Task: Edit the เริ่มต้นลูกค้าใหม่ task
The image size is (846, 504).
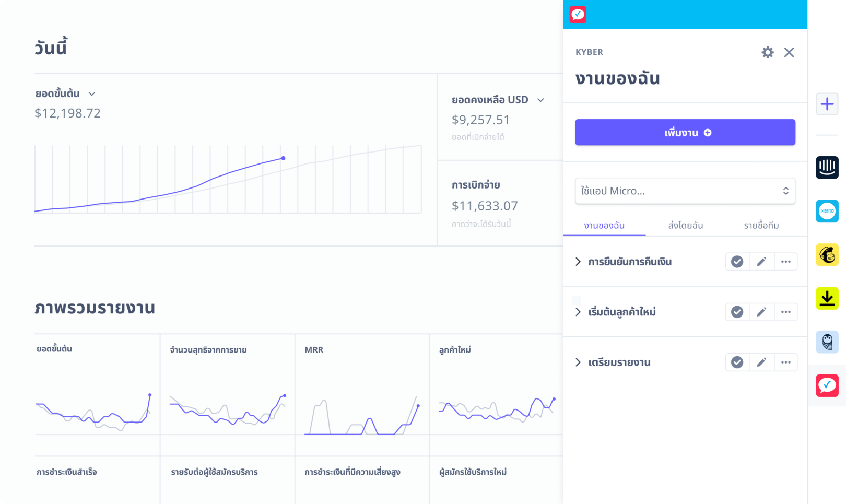Action: [761, 312]
